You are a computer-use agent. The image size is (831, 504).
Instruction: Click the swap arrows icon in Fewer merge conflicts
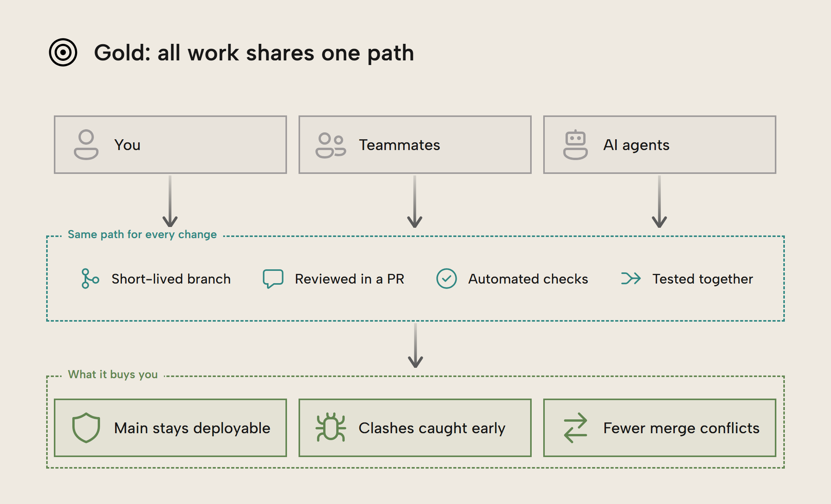576,428
